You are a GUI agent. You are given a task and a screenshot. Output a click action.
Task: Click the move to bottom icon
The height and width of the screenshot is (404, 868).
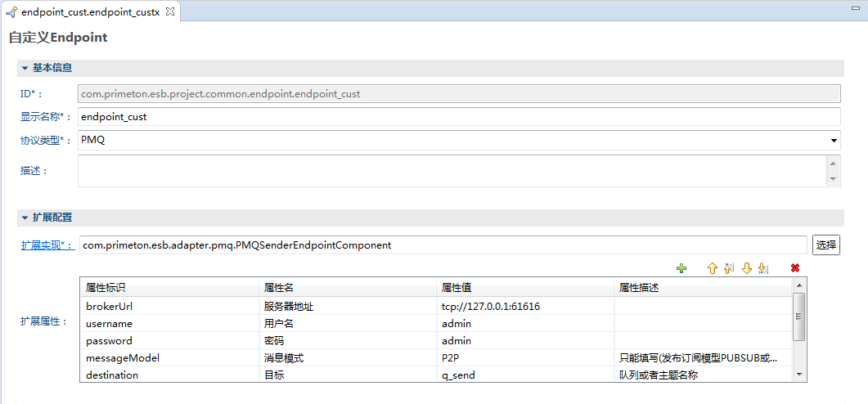pyautogui.click(x=763, y=268)
